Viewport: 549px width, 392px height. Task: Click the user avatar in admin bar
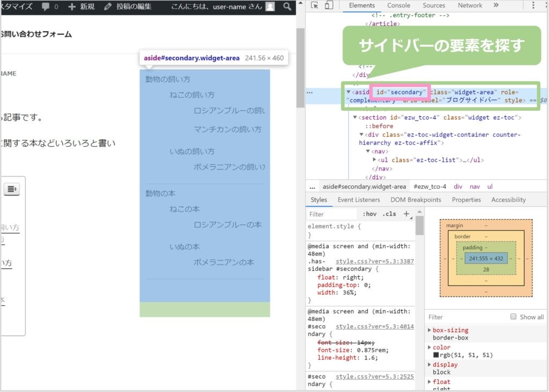[x=270, y=7]
